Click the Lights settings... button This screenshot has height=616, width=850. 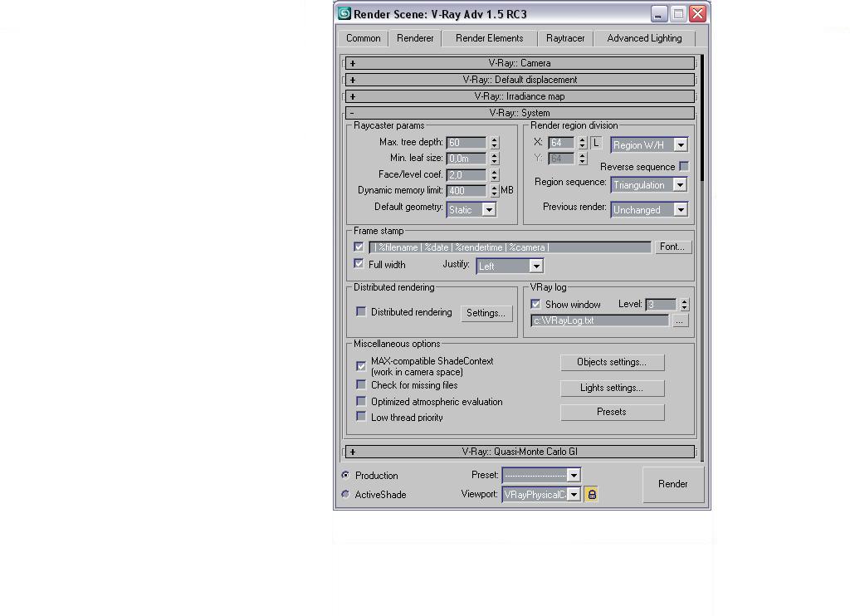point(612,388)
